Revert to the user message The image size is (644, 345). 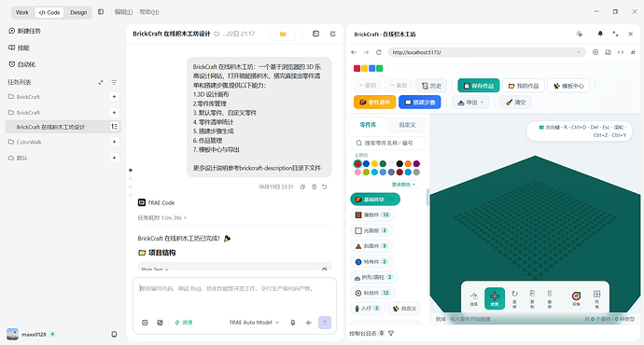pyautogui.click(x=325, y=186)
